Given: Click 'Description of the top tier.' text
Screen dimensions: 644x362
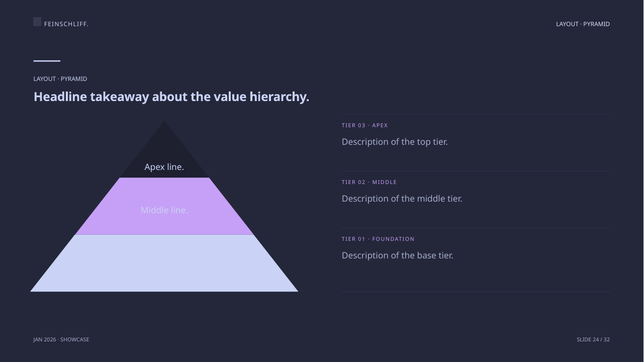Looking at the screenshot, I should (395, 142).
